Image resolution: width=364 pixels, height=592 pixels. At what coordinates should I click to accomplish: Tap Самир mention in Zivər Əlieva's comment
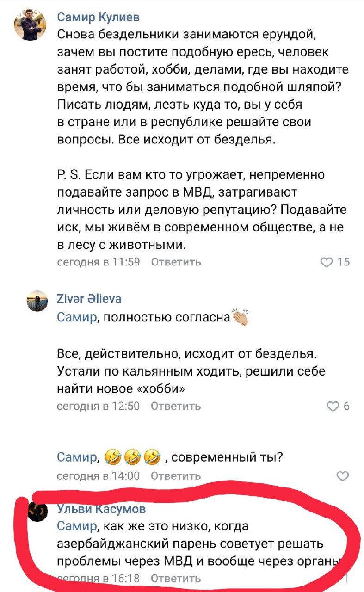77,317
